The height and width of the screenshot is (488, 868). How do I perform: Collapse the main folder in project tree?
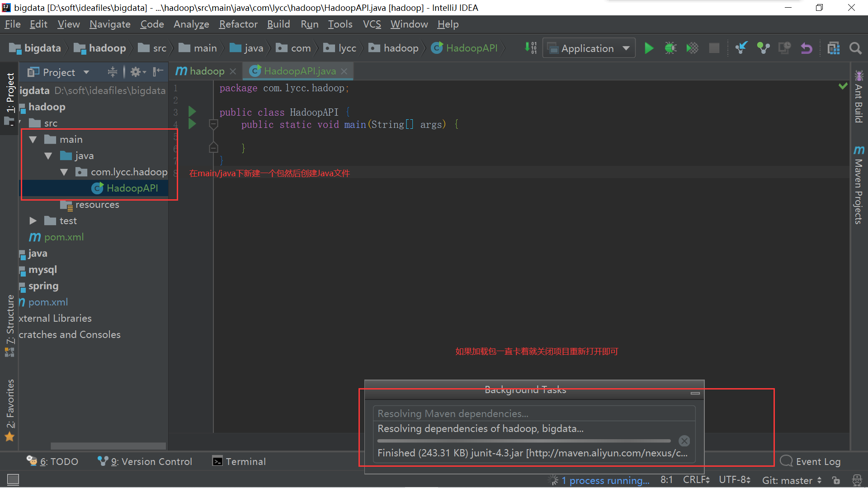coord(33,140)
